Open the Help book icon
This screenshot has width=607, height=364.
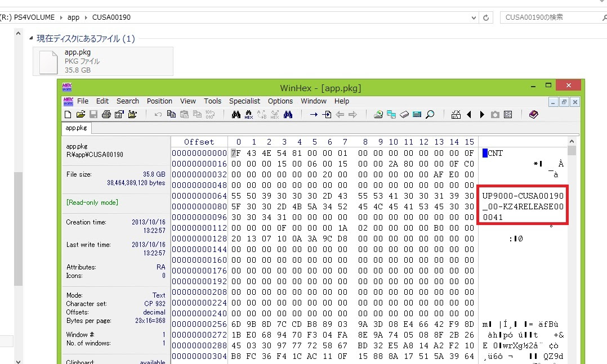[533, 115]
